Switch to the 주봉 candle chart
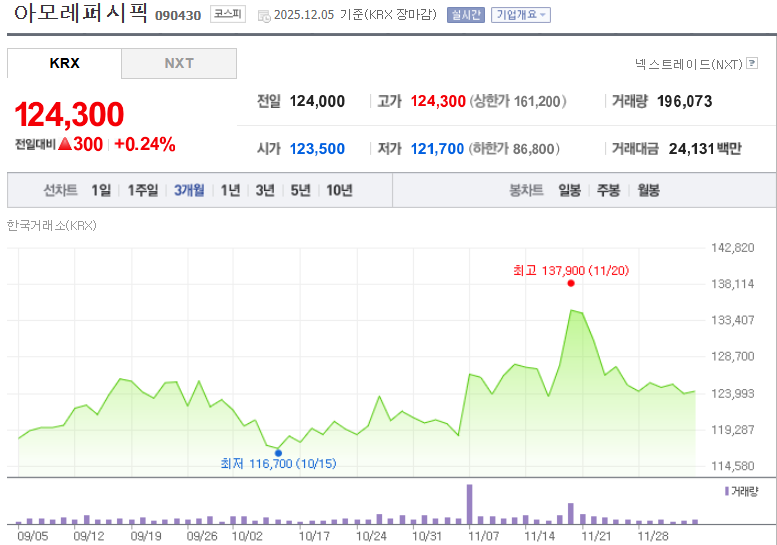The height and width of the screenshot is (545, 777). [609, 190]
